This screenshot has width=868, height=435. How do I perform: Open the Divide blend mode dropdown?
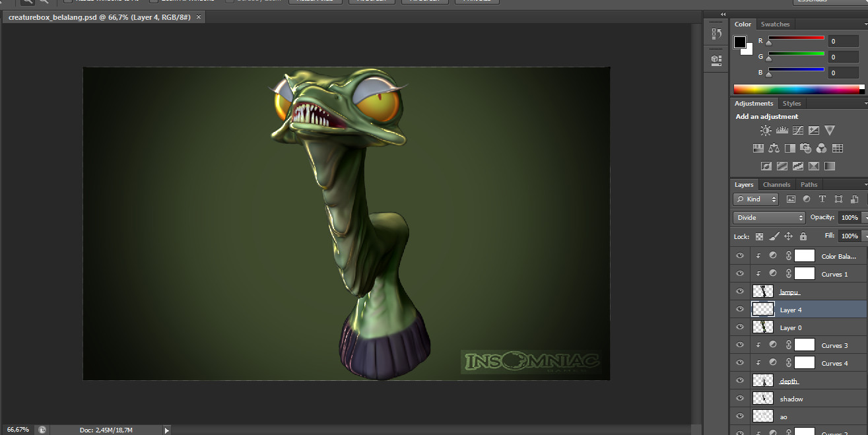(x=769, y=217)
